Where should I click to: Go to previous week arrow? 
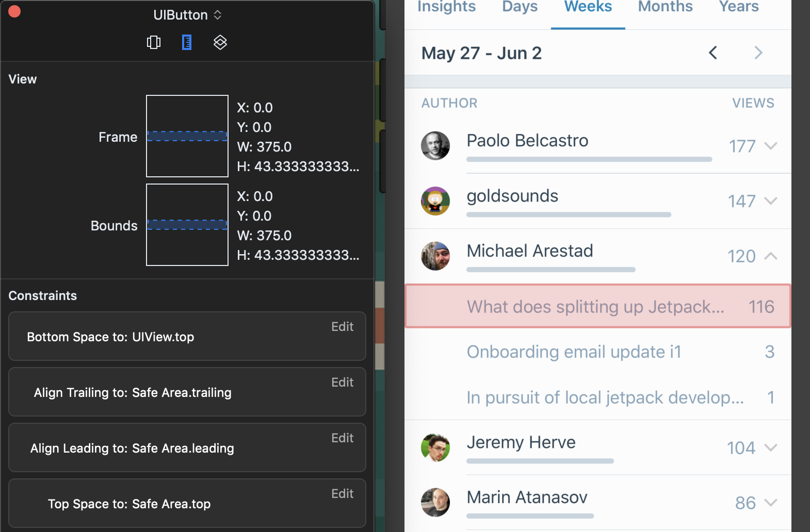pyautogui.click(x=713, y=53)
